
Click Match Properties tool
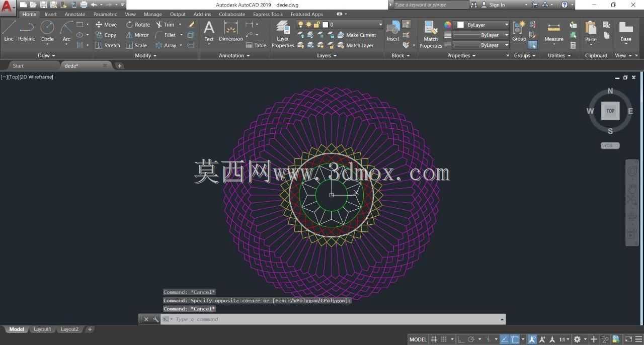(431, 34)
